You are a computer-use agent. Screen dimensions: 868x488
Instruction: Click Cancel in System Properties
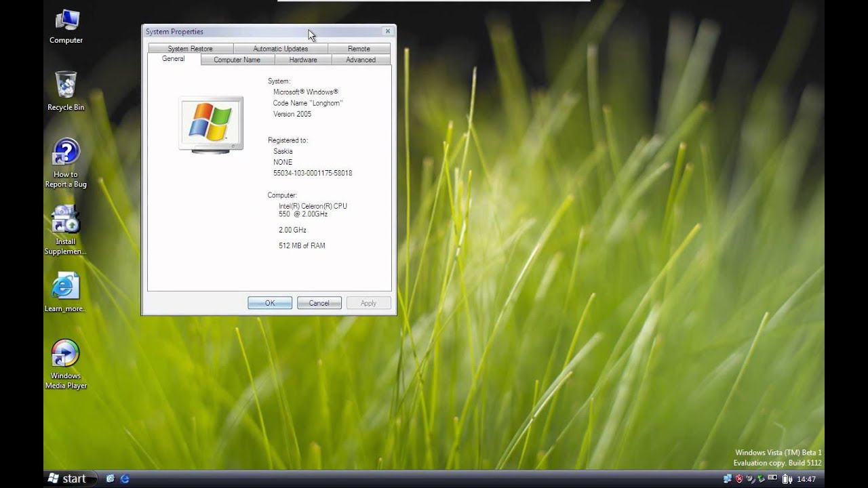[x=319, y=303]
